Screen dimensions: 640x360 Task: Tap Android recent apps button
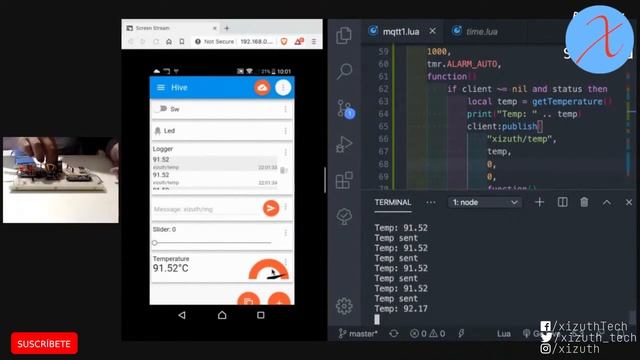(x=260, y=315)
